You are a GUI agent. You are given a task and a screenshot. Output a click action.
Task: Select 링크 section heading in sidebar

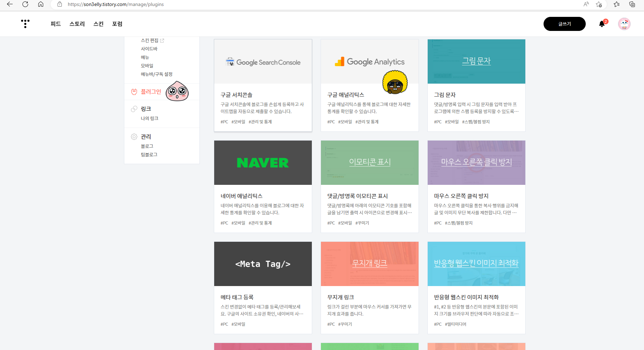tap(146, 109)
